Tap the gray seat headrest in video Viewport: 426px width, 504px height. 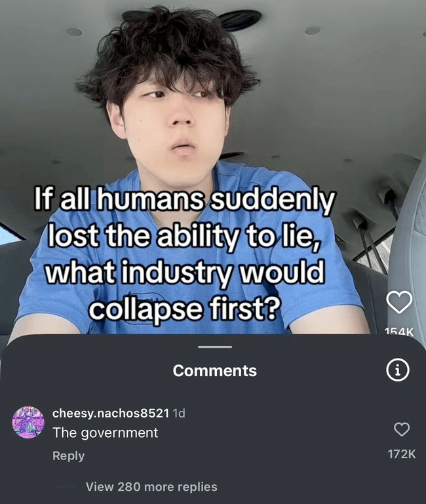tap(410, 225)
